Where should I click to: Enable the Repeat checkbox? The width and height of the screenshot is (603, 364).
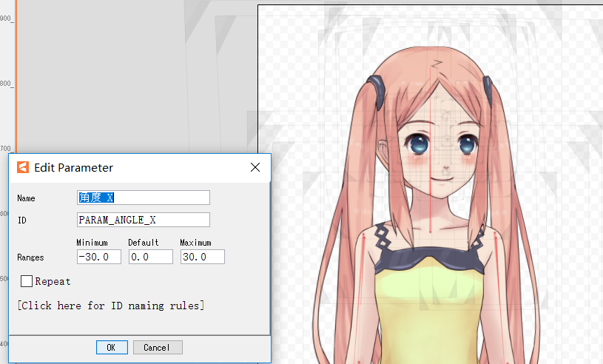pos(27,281)
